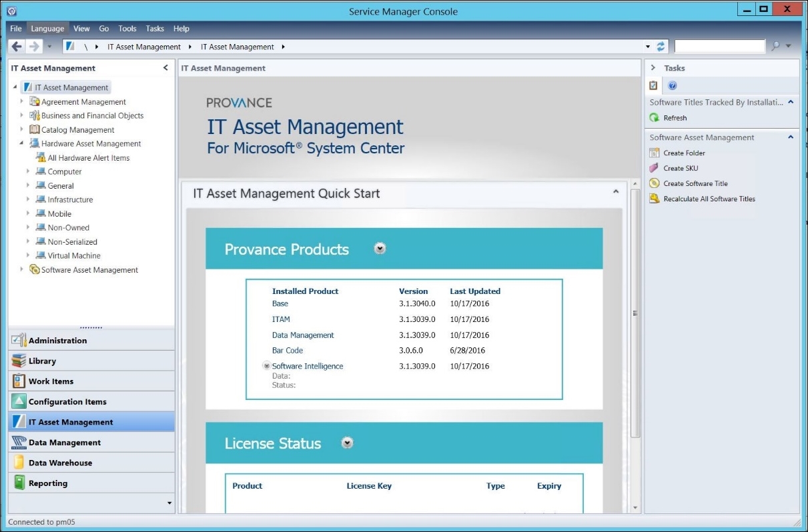This screenshot has width=808, height=532.
Task: Click the Reporting workspace icon
Action: [19, 483]
